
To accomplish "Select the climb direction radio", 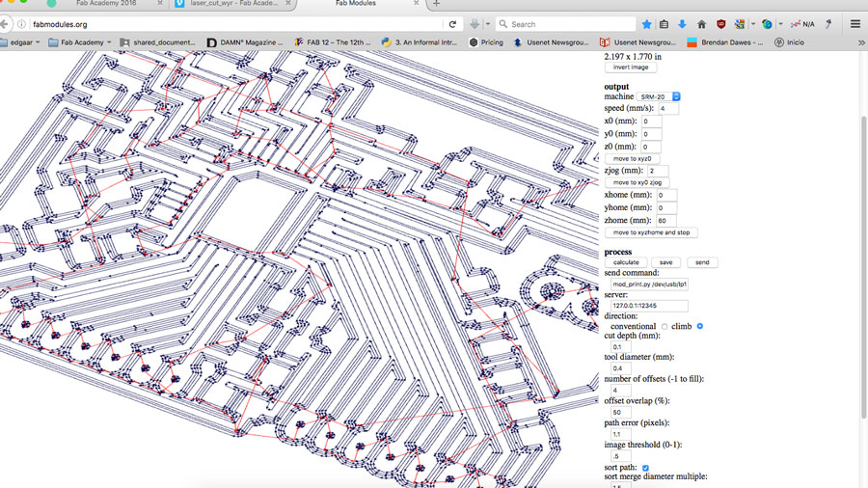I will tap(700, 326).
